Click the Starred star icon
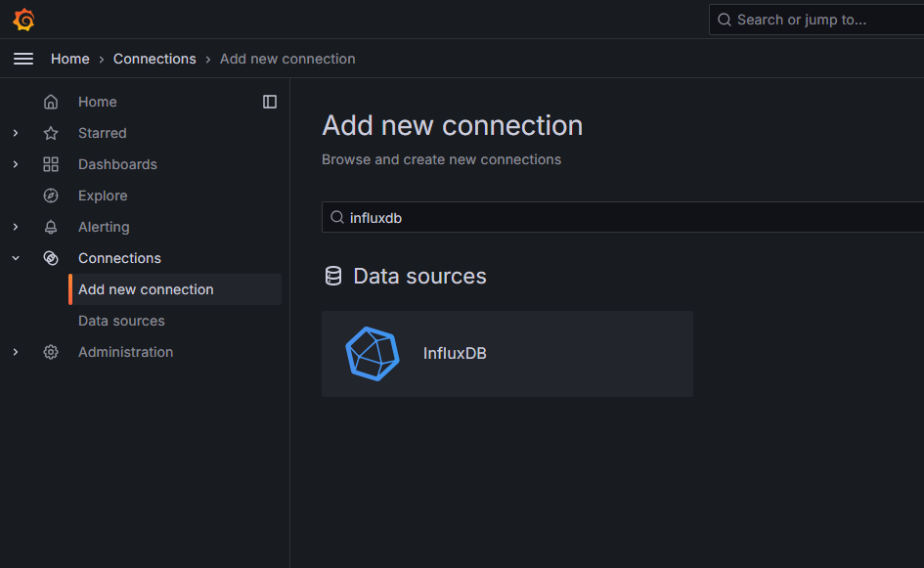Viewport: 924px width, 568px height. pyautogui.click(x=51, y=133)
